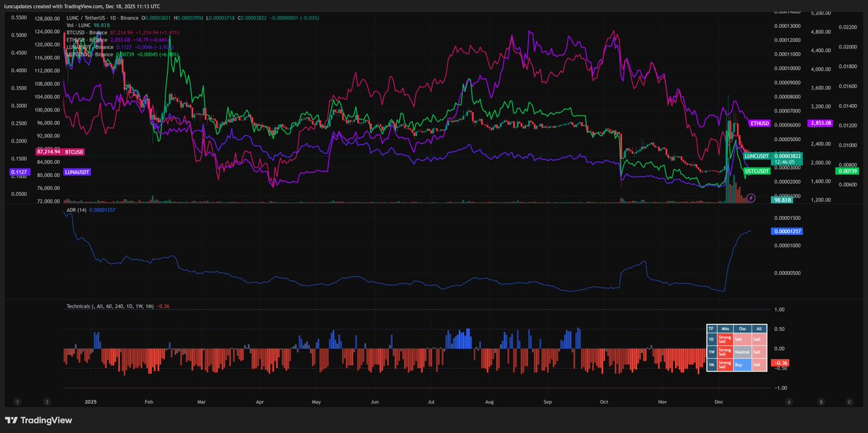The height and width of the screenshot is (433, 868).
Task: Click the MAs column header in the ratings table
Action: point(726,329)
